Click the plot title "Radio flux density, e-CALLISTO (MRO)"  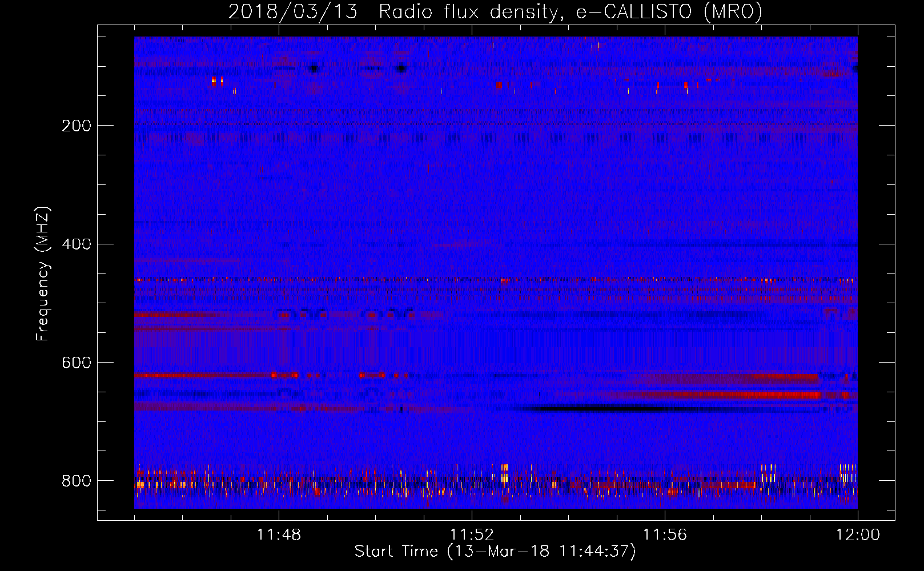coord(571,12)
